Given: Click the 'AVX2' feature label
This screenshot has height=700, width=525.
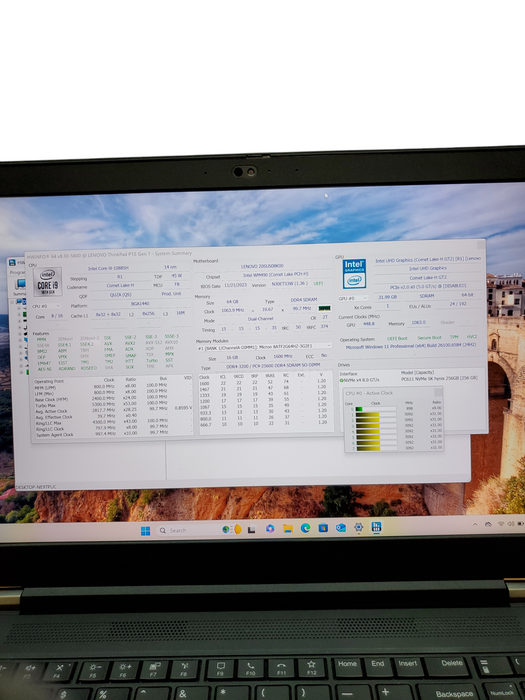Looking at the screenshot, I should pyautogui.click(x=130, y=343).
